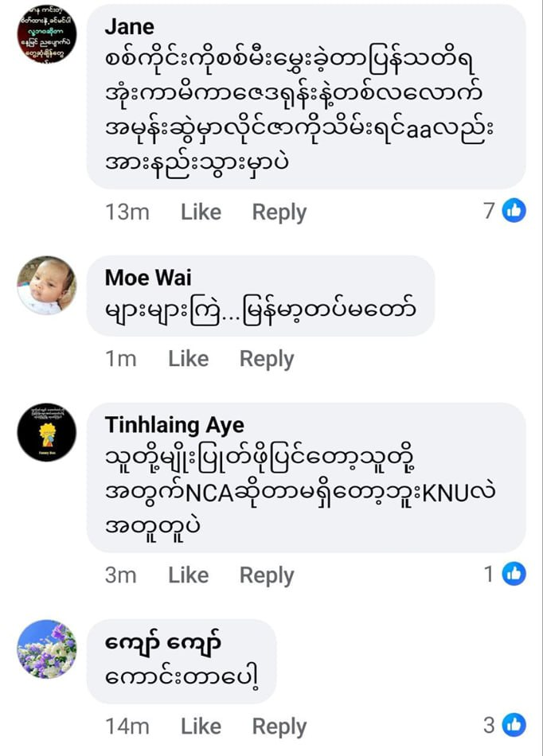
Task: Reply to Tinhlaing Aye's comment
Action: pos(266,575)
